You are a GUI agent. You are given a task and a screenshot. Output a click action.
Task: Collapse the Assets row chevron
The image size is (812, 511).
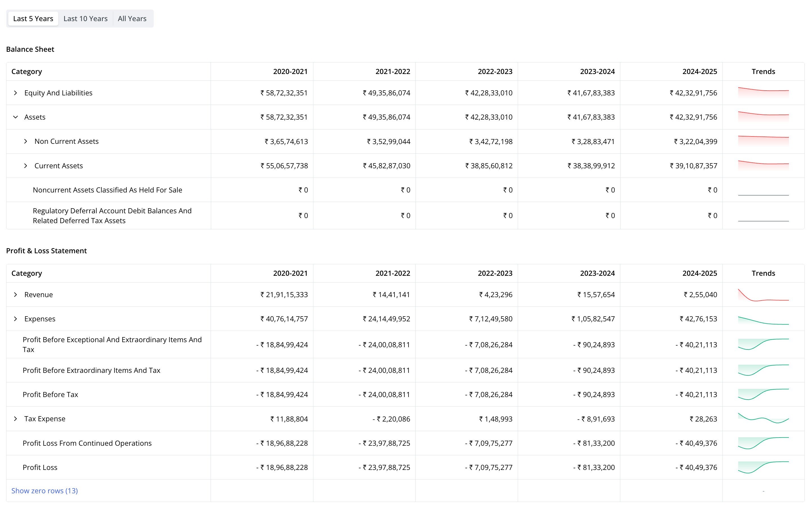(15, 117)
